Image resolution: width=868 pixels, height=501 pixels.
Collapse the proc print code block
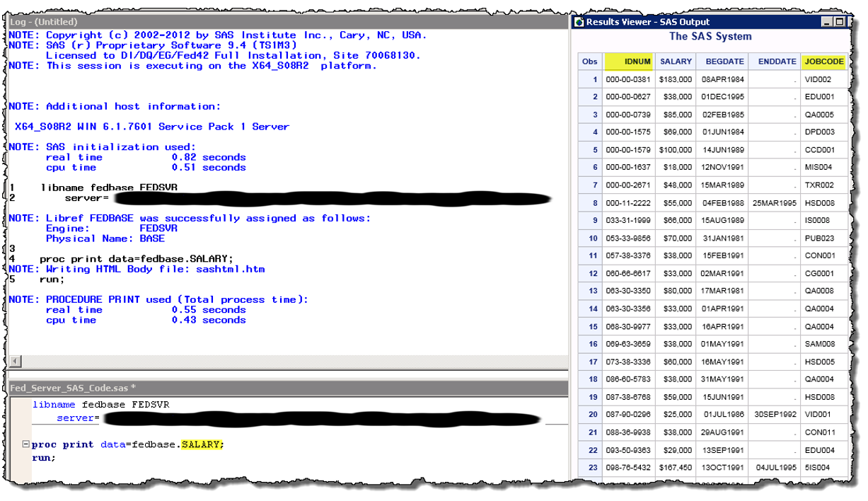[26, 445]
